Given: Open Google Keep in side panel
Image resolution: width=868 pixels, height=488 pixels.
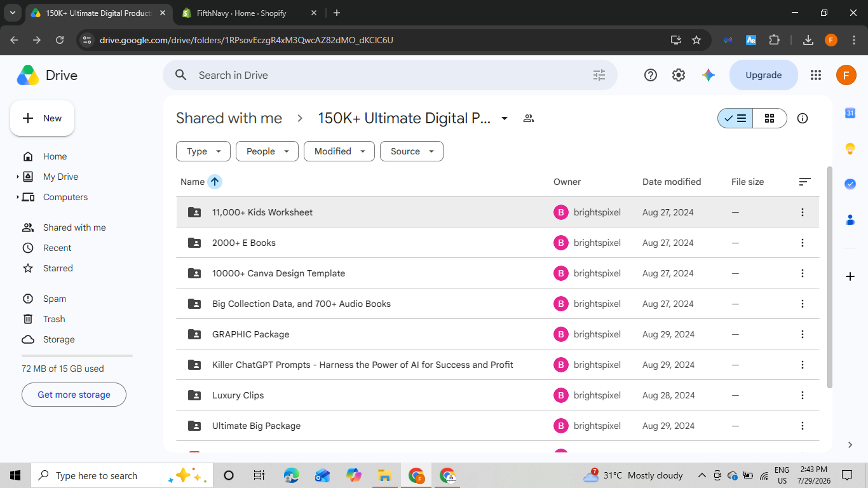Looking at the screenshot, I should coord(850,149).
